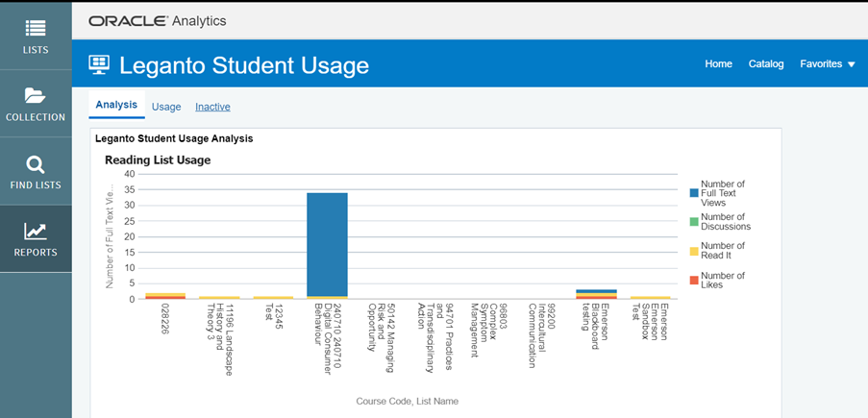Click the 'Leganto Student Usage' page title
This screenshot has width=868, height=418.
coord(244,65)
